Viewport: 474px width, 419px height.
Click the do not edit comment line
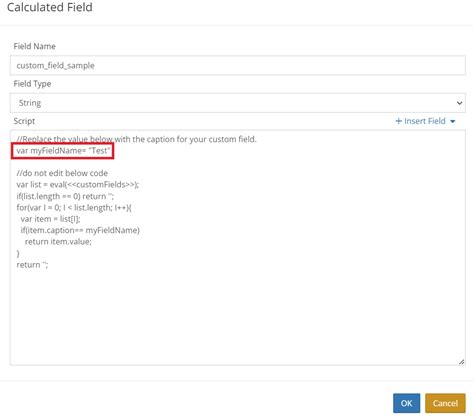point(62,173)
